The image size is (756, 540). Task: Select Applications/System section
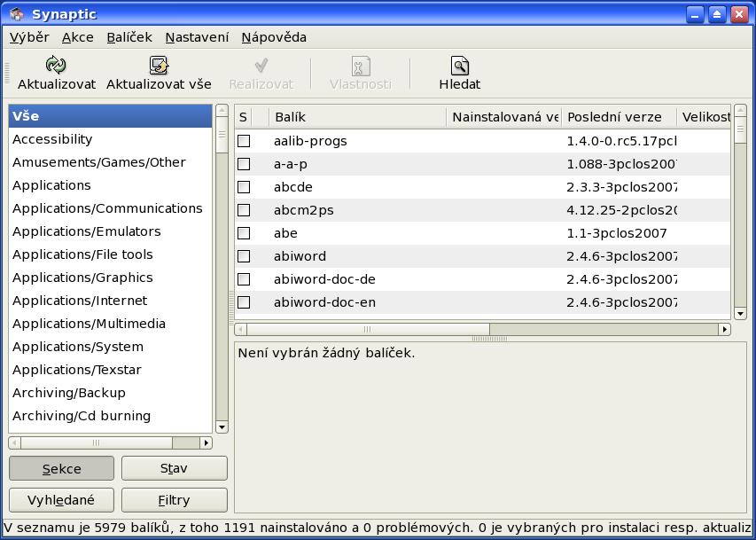click(x=111, y=347)
